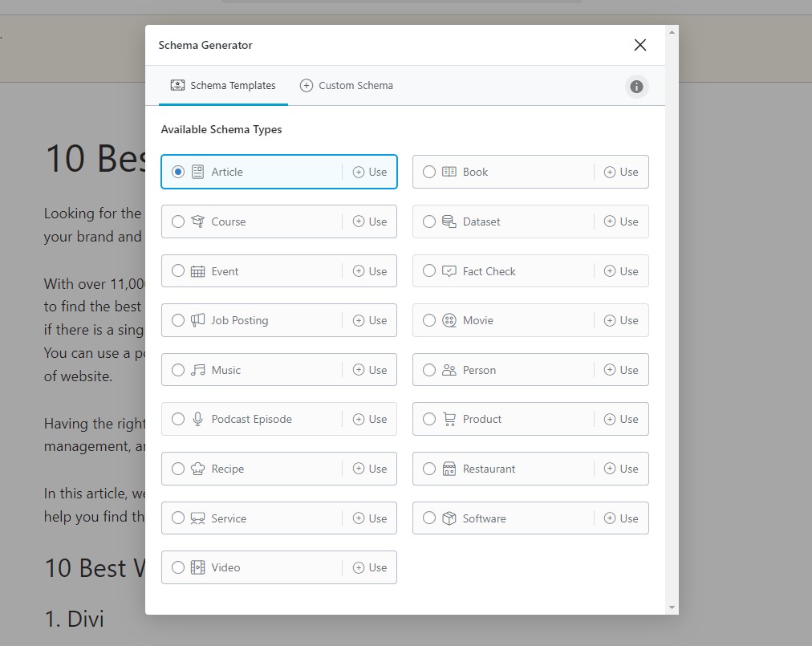Use the Dataset schema template
The width and height of the screenshot is (812, 646).
(621, 221)
